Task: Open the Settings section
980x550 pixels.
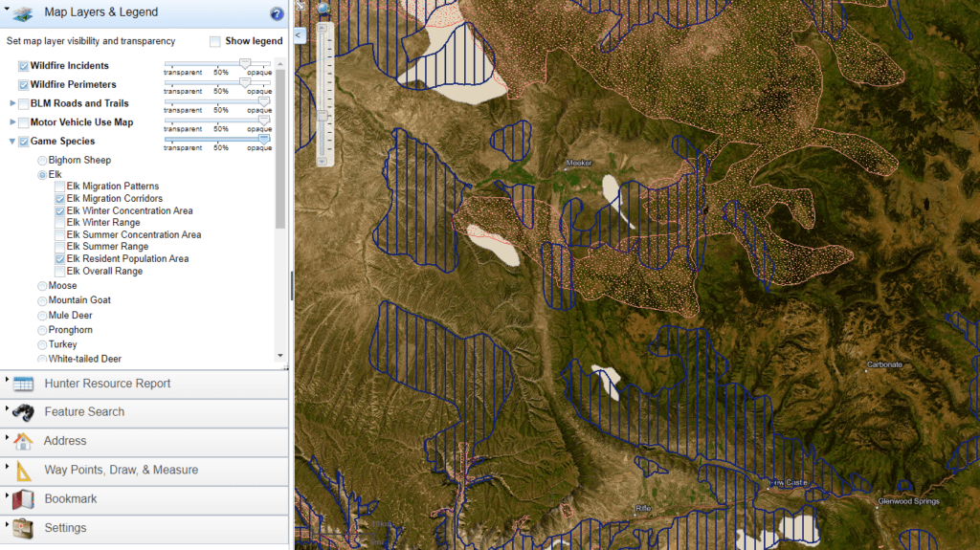Action: (145, 528)
